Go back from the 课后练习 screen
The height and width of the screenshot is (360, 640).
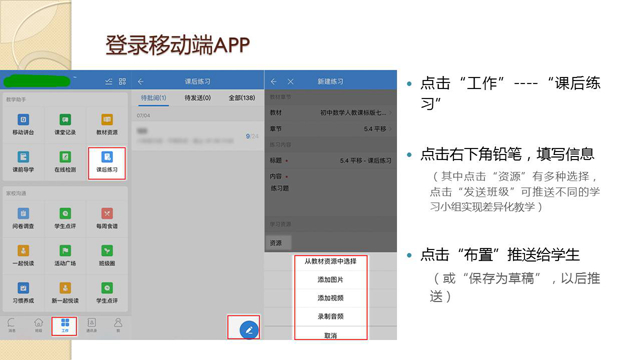click(x=140, y=82)
